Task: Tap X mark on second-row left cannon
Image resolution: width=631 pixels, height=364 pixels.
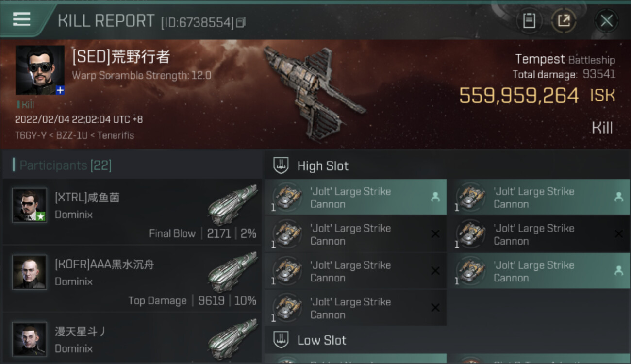Action: point(435,234)
